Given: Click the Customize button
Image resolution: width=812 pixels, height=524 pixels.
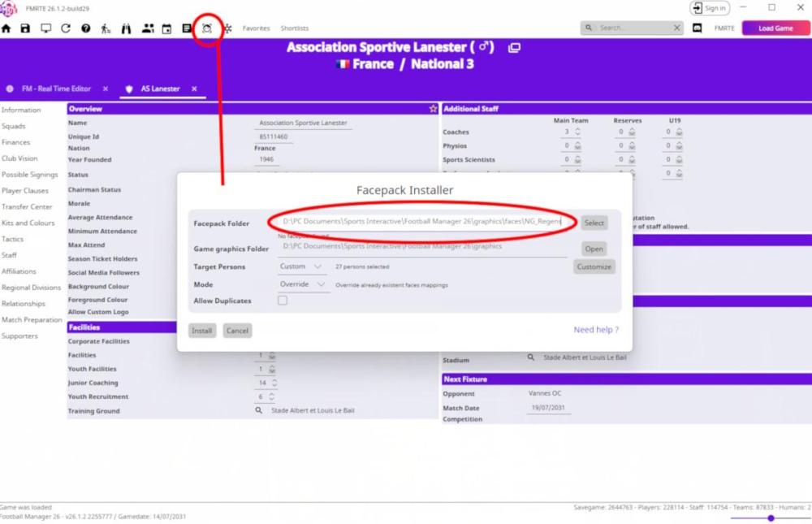Looking at the screenshot, I should pyautogui.click(x=594, y=266).
